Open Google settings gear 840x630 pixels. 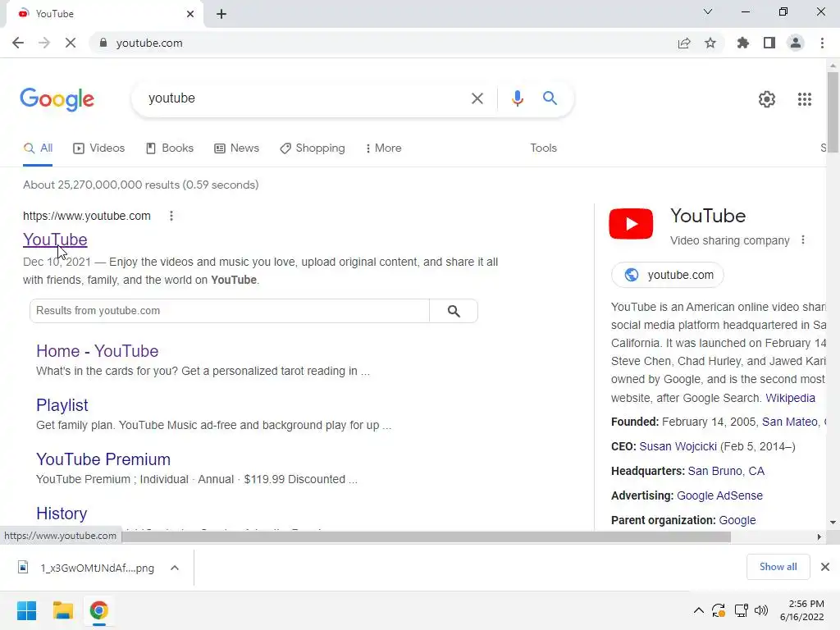pos(767,99)
